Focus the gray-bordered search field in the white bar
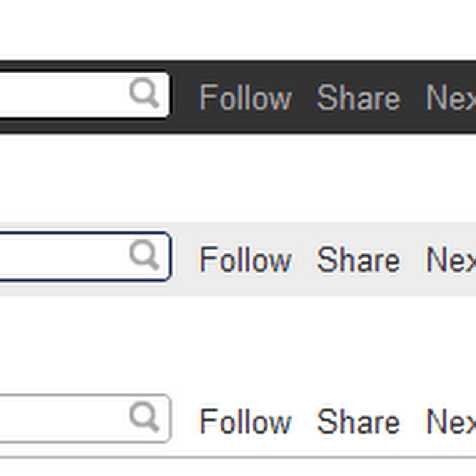 (x=84, y=419)
